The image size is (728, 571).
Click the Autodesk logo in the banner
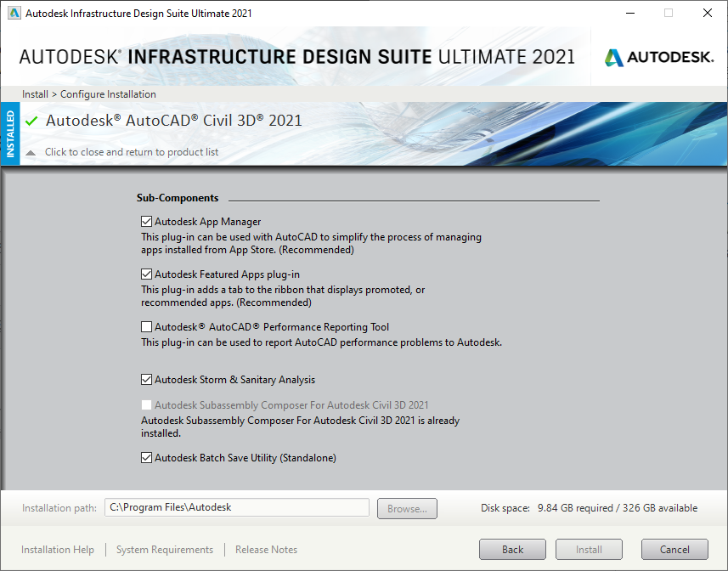[x=659, y=57]
